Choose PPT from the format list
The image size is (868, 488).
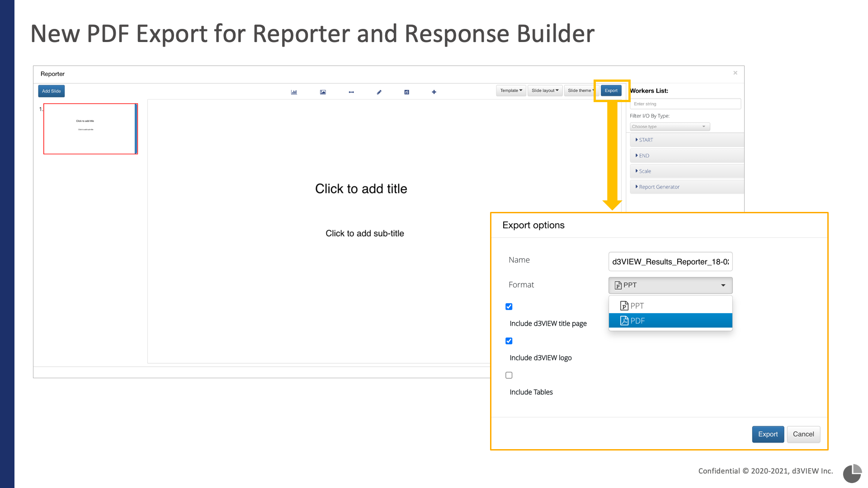670,306
